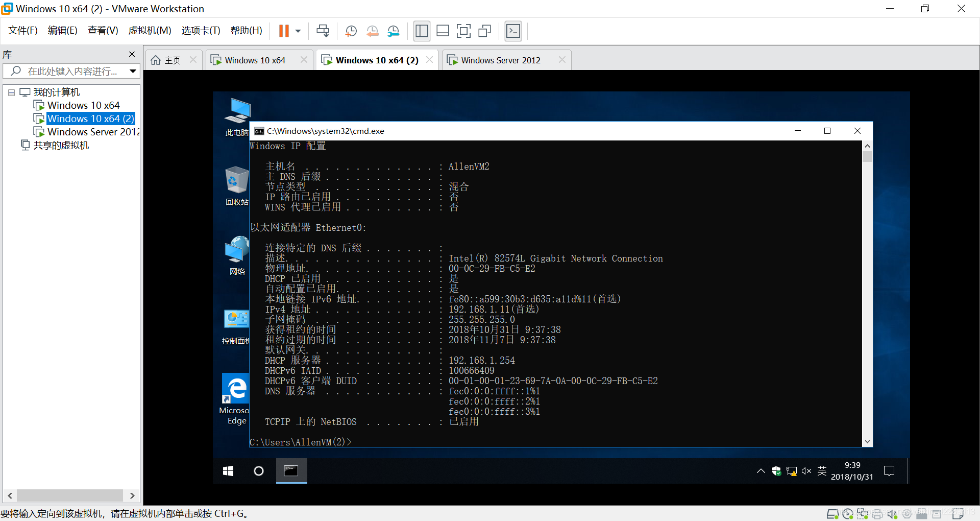Close the 主页 tab
980x521 pixels.
pos(193,60)
